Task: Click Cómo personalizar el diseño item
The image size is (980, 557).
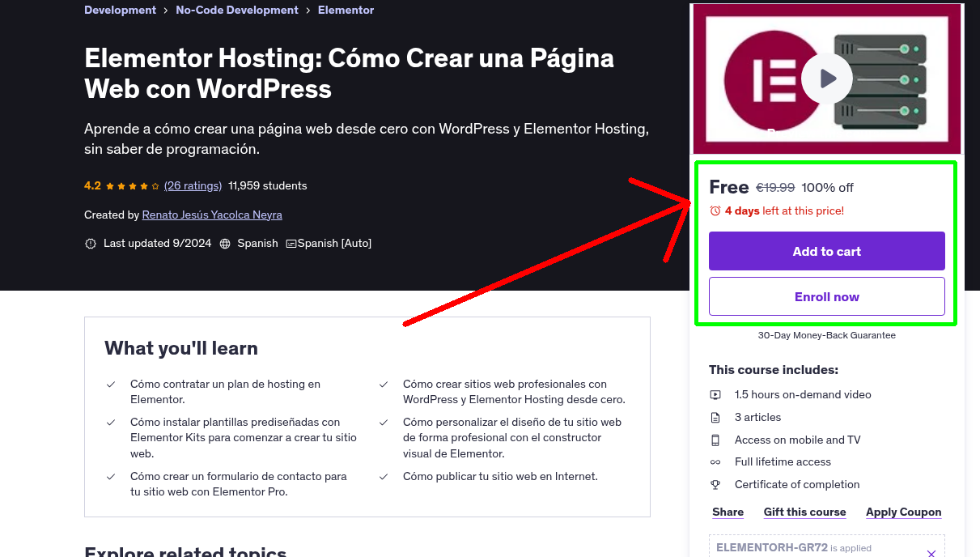Action: coord(512,437)
